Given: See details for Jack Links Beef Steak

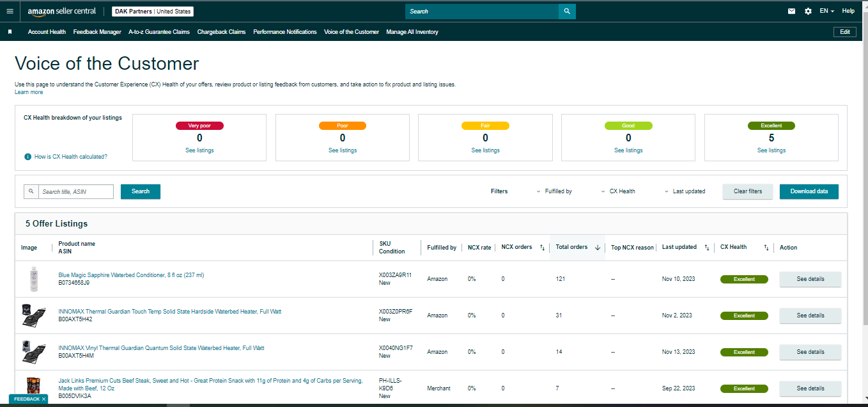Looking at the screenshot, I should point(810,388).
